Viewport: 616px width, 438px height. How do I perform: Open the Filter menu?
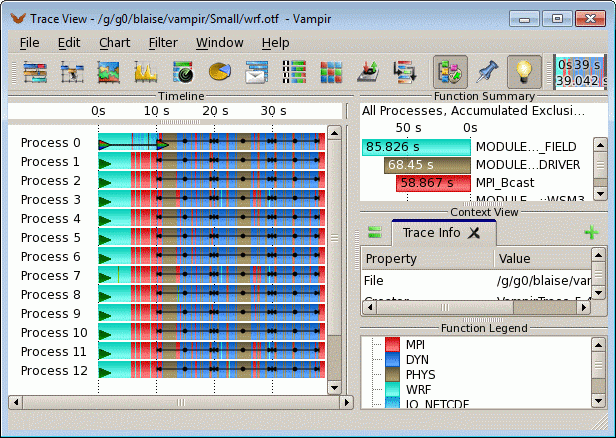tap(163, 42)
